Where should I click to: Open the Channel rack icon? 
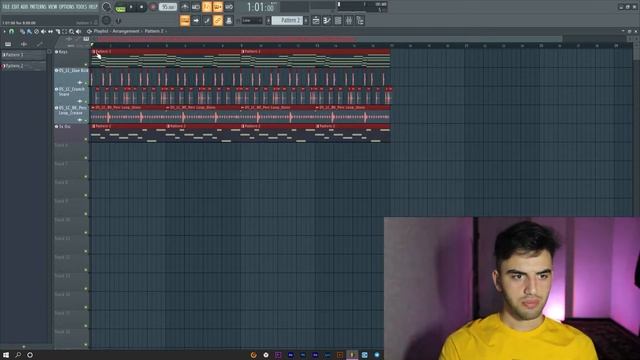click(x=338, y=20)
